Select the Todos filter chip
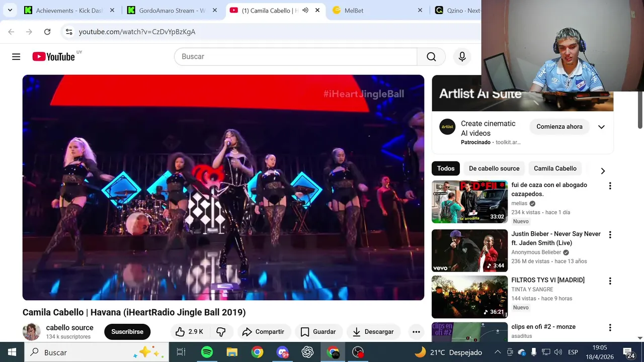This screenshot has height=362, width=644. [446, 168]
